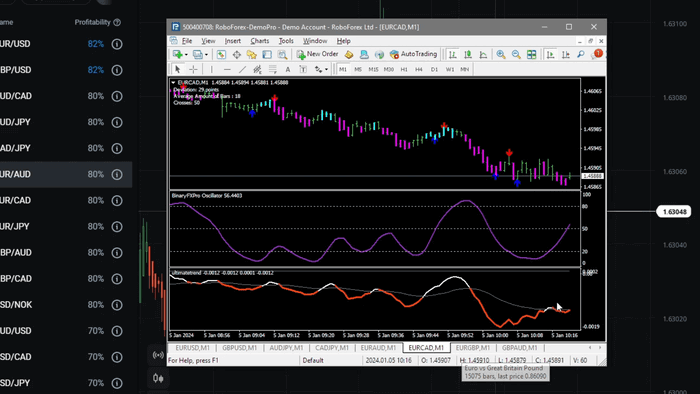Image resolution: width=700 pixels, height=394 pixels.
Task: Select the cursor arrow tool
Action: pos(177,69)
